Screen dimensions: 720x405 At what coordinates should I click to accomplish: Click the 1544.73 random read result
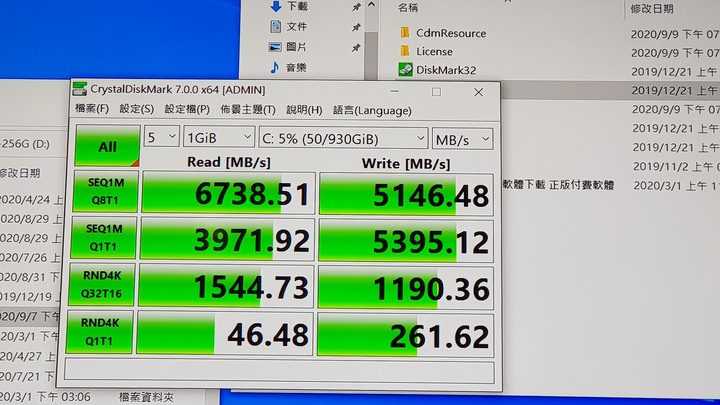click(226, 287)
